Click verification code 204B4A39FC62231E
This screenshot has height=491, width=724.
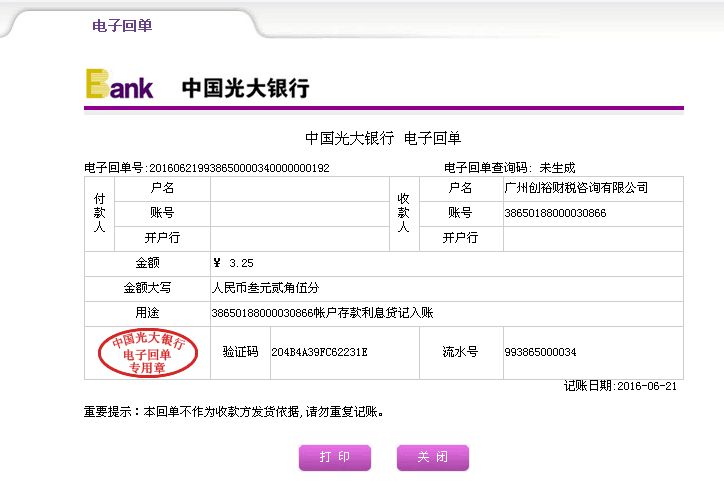(x=319, y=352)
